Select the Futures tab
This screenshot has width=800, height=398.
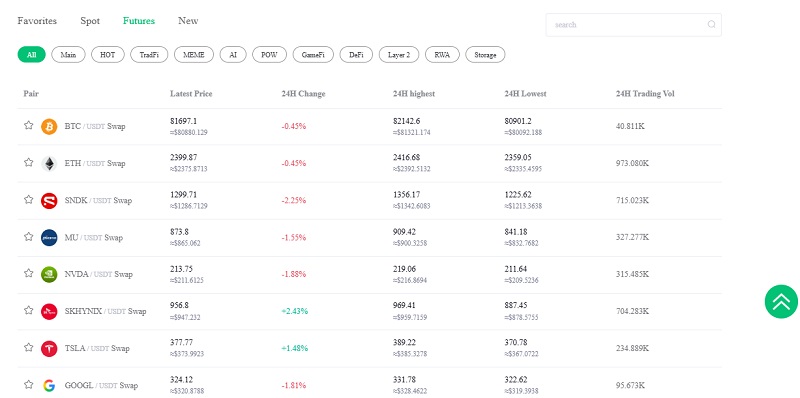(139, 21)
